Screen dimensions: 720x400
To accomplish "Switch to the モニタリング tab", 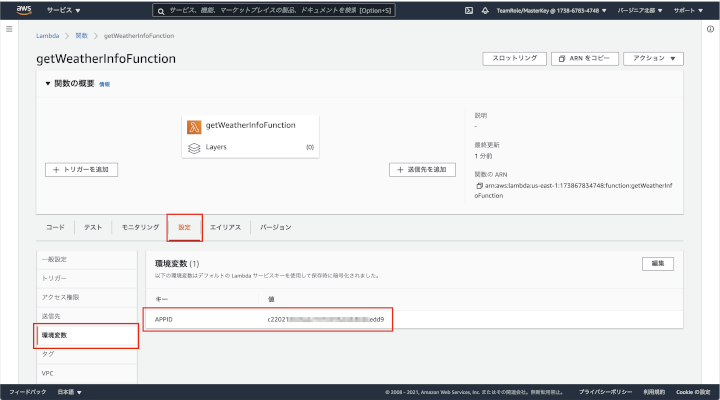I will [140, 227].
